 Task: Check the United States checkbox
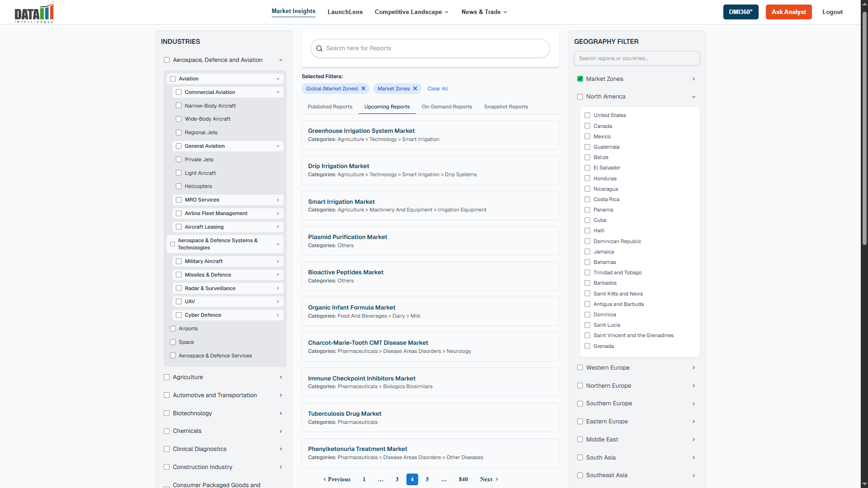(x=587, y=115)
